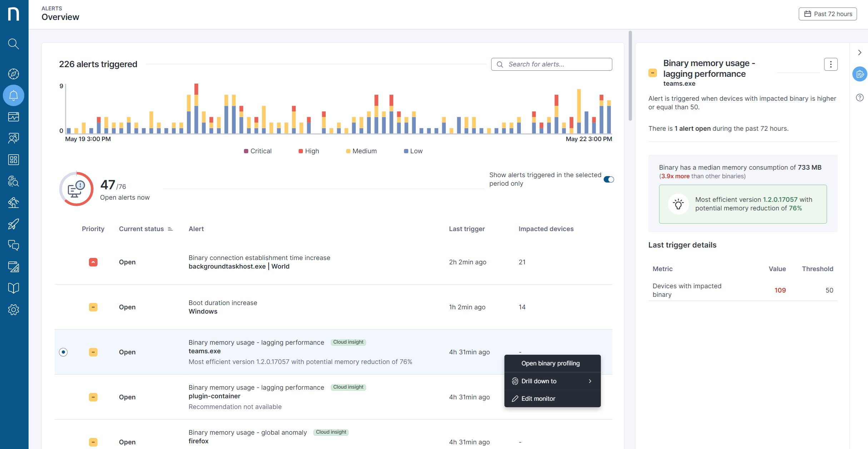Click the Critical legend color swatch

[x=246, y=151]
